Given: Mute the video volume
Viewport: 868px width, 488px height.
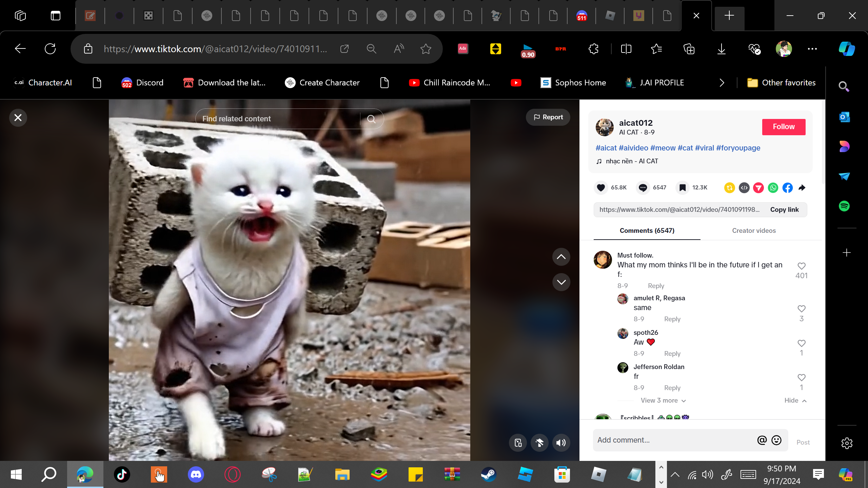Looking at the screenshot, I should click(x=561, y=443).
